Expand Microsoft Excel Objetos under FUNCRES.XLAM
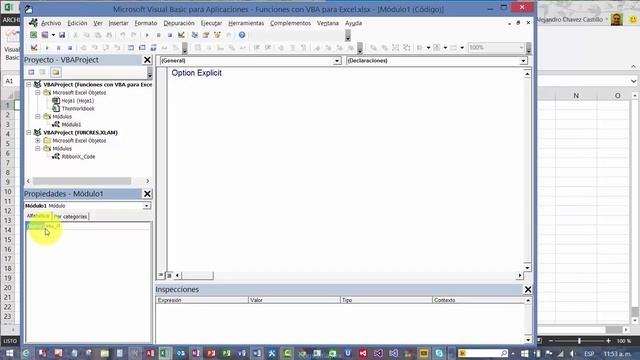Image resolution: width=640 pixels, height=360 pixels. (x=38, y=140)
